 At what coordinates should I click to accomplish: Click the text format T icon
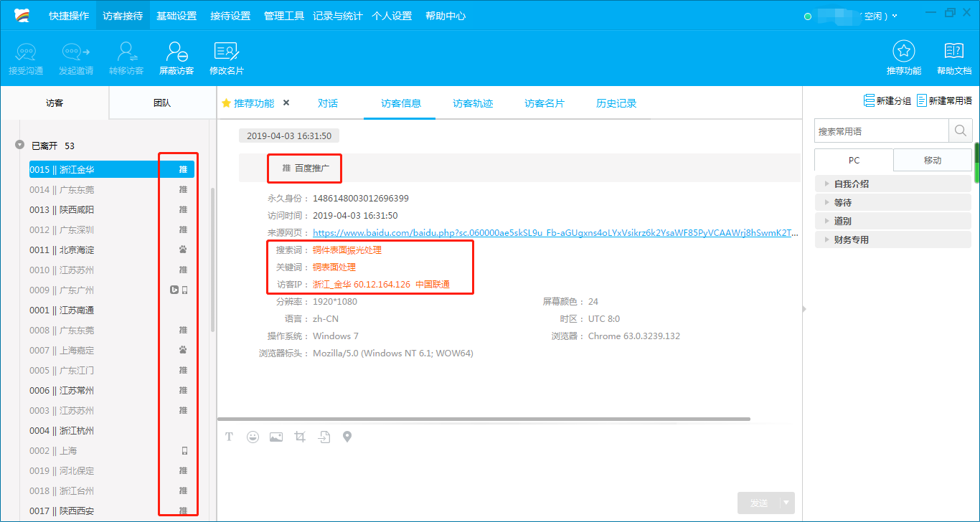pos(230,437)
